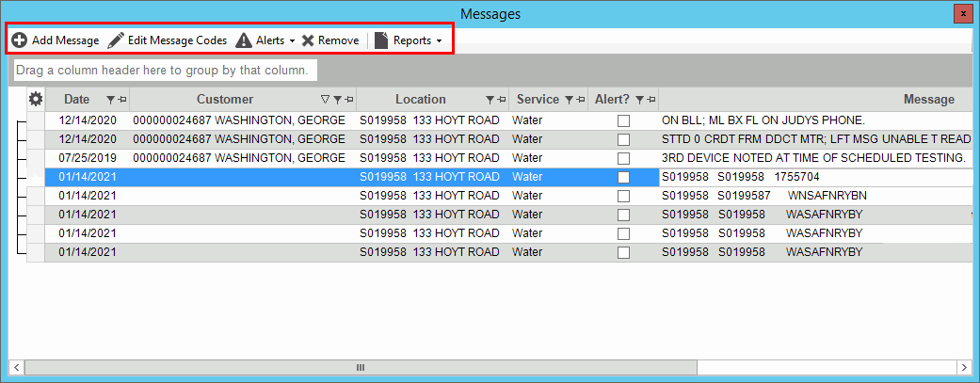Sort by the Service column header
Screen dimensions: 980x383
coord(538,100)
